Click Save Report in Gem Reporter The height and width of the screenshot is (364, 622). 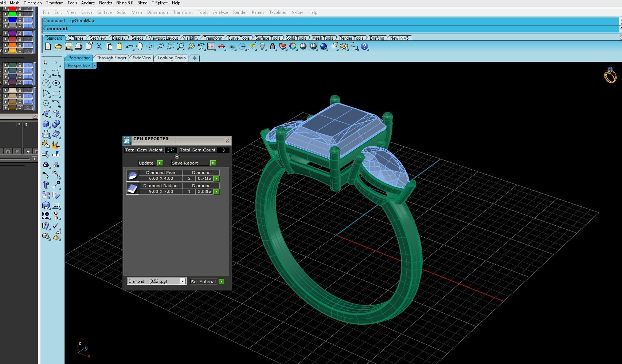point(186,163)
